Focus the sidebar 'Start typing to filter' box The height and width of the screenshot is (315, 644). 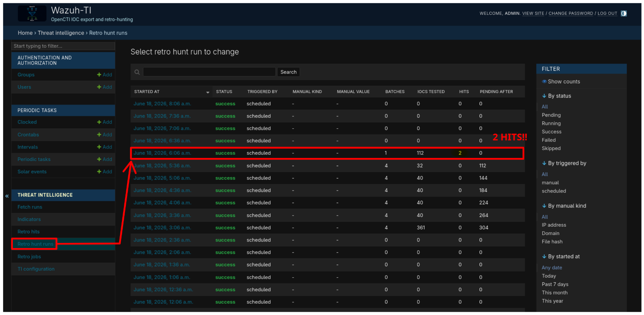(63, 46)
